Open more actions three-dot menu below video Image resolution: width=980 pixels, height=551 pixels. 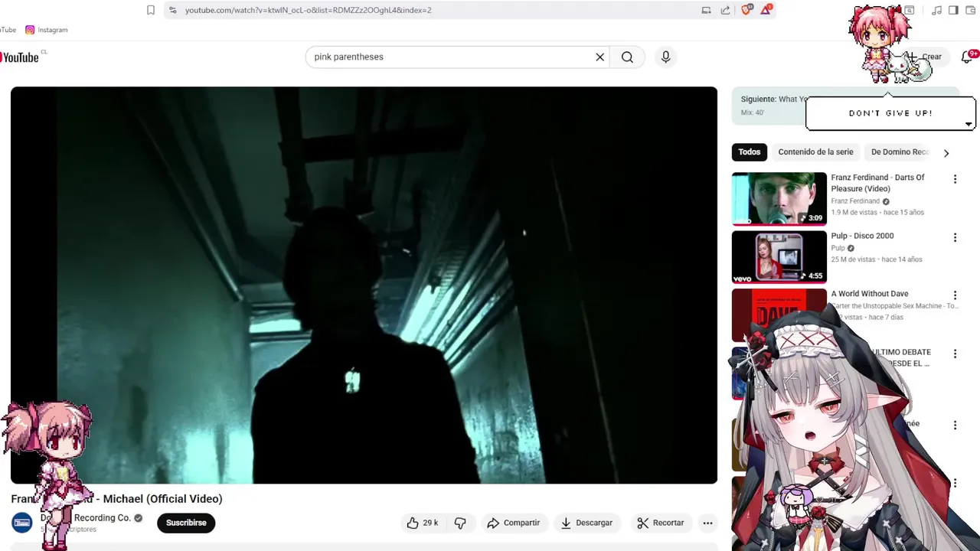pyautogui.click(x=707, y=523)
